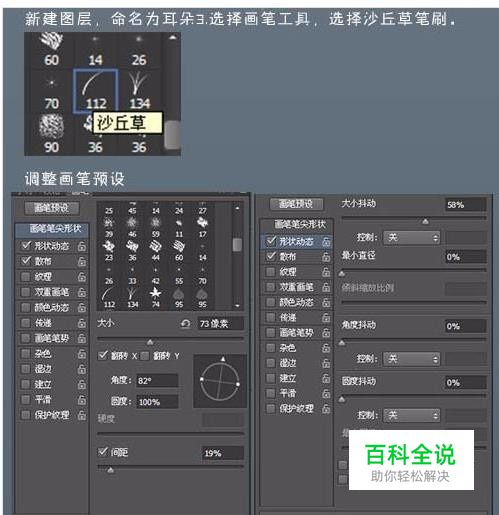This screenshot has height=515, width=499.
Task: Enable 双重画笔 checkbox in Brush Tip Shape panel
Action: (25, 292)
